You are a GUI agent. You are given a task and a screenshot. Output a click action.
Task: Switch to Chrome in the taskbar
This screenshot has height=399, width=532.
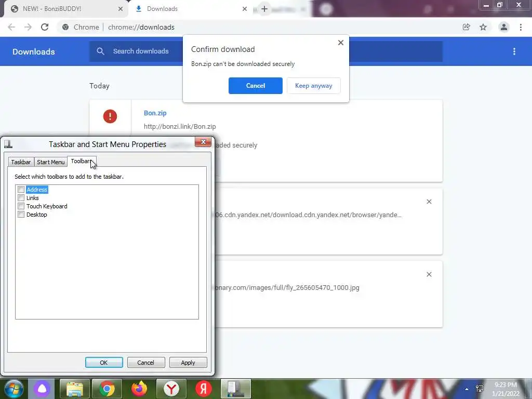(x=107, y=389)
